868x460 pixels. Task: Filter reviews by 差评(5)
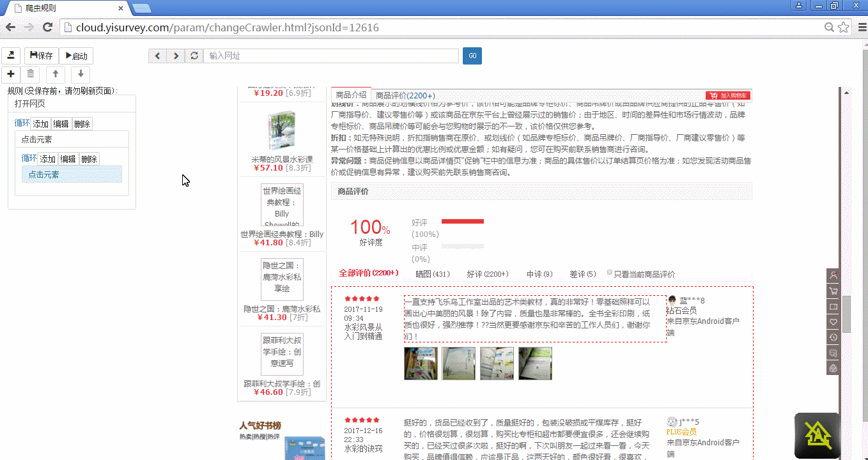(583, 274)
